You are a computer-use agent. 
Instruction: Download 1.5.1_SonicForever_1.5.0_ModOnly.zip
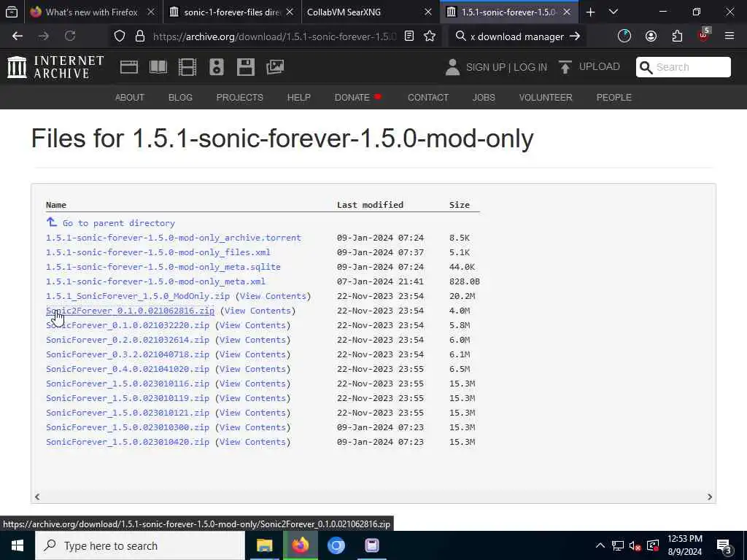click(x=138, y=296)
